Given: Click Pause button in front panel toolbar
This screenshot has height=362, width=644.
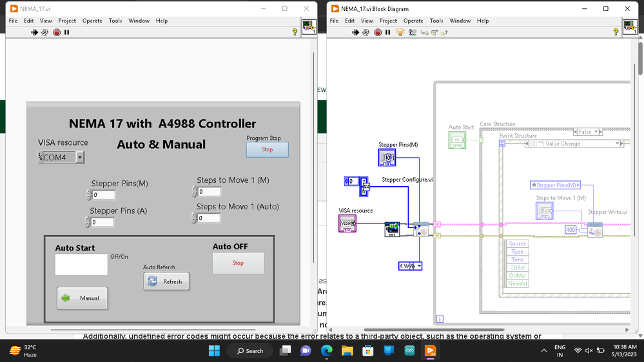Looking at the screenshot, I should point(66,32).
